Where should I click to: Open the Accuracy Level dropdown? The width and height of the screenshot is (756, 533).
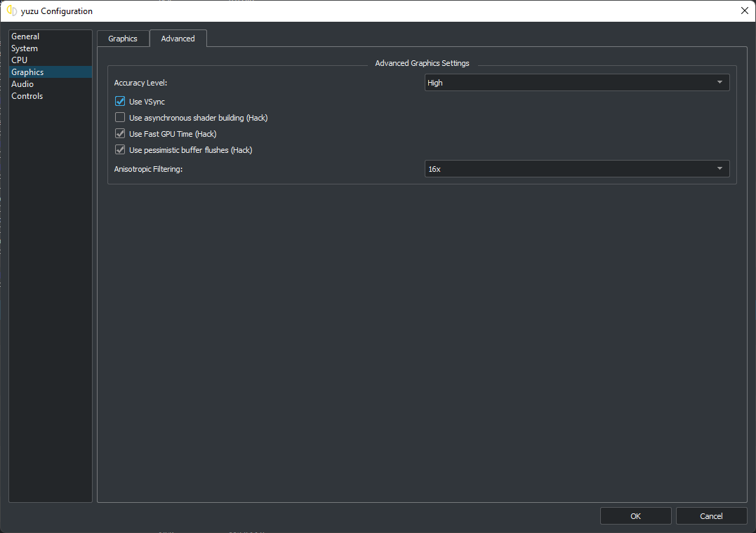pos(576,83)
